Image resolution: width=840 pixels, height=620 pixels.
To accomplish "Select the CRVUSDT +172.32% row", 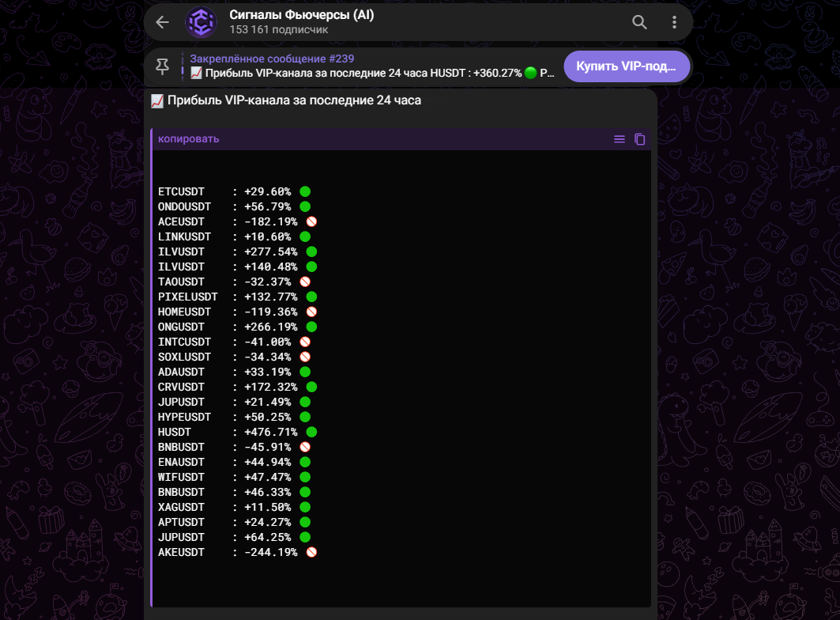I will tap(237, 387).
